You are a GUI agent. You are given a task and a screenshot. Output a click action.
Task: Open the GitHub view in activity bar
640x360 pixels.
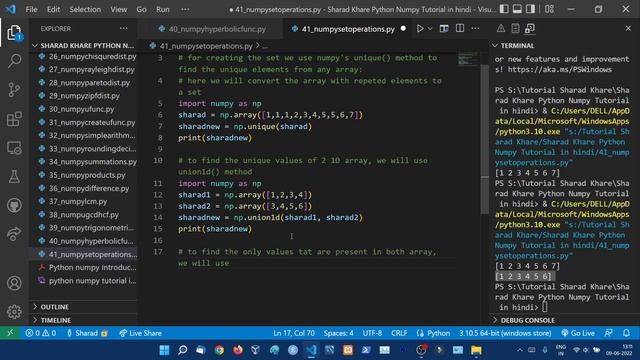tap(14, 205)
